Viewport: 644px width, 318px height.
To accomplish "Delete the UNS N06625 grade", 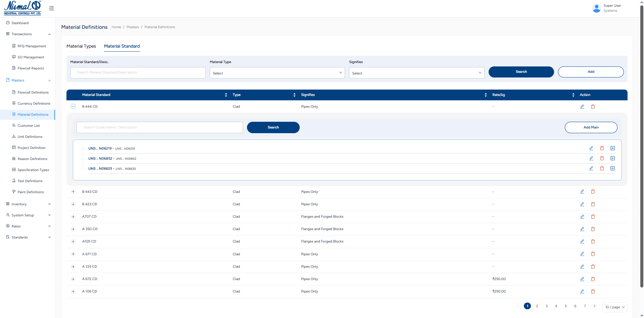I will tap(602, 168).
